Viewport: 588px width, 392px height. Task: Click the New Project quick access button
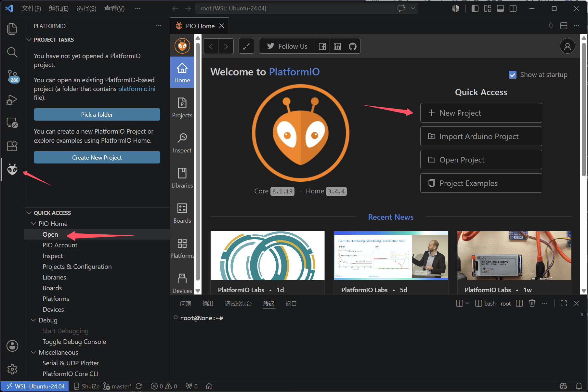(481, 113)
